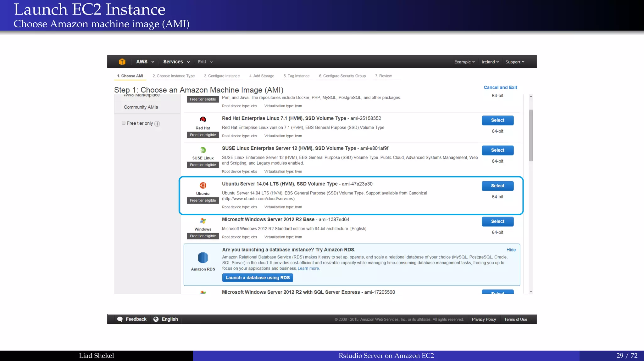The height and width of the screenshot is (361, 644).
Task: Click the Windows flag icon for Server 2012 R2 Base
Action: click(203, 221)
